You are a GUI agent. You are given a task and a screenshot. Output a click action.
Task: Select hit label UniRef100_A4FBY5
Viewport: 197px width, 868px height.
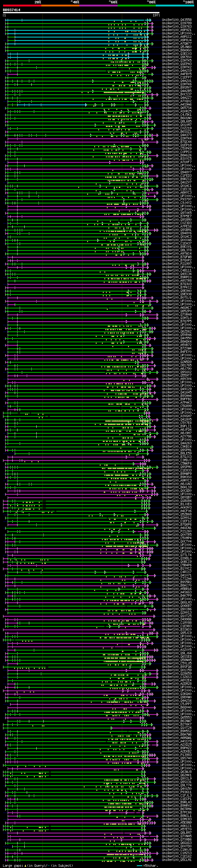(177, 74)
